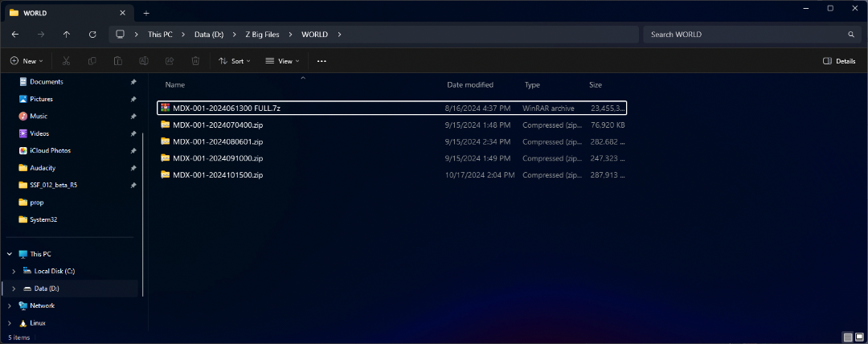
Task: Click the Rename icon in toolbar
Action: click(144, 61)
